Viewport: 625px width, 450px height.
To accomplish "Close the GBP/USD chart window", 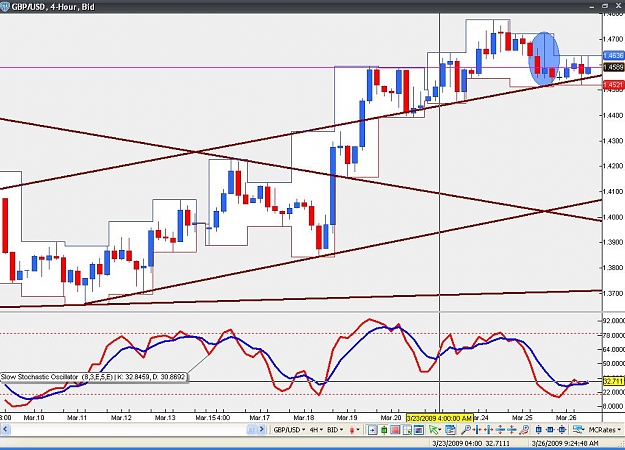I will pos(617,6).
